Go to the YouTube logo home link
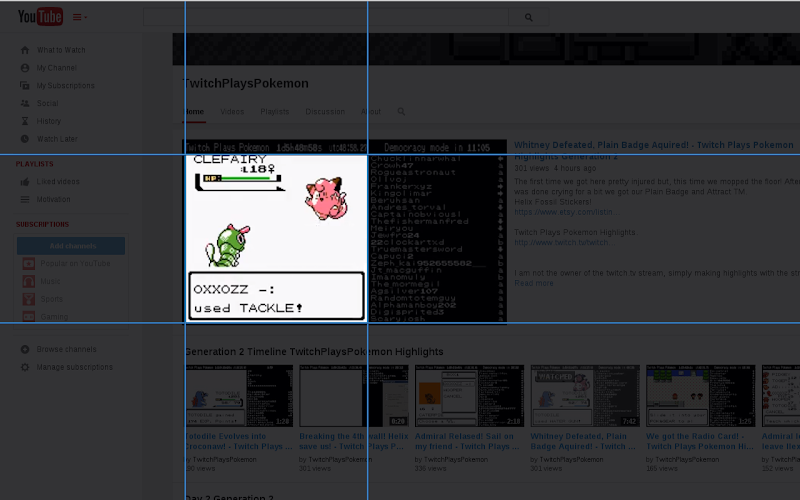Viewport: 800px width, 500px height. 40,17
